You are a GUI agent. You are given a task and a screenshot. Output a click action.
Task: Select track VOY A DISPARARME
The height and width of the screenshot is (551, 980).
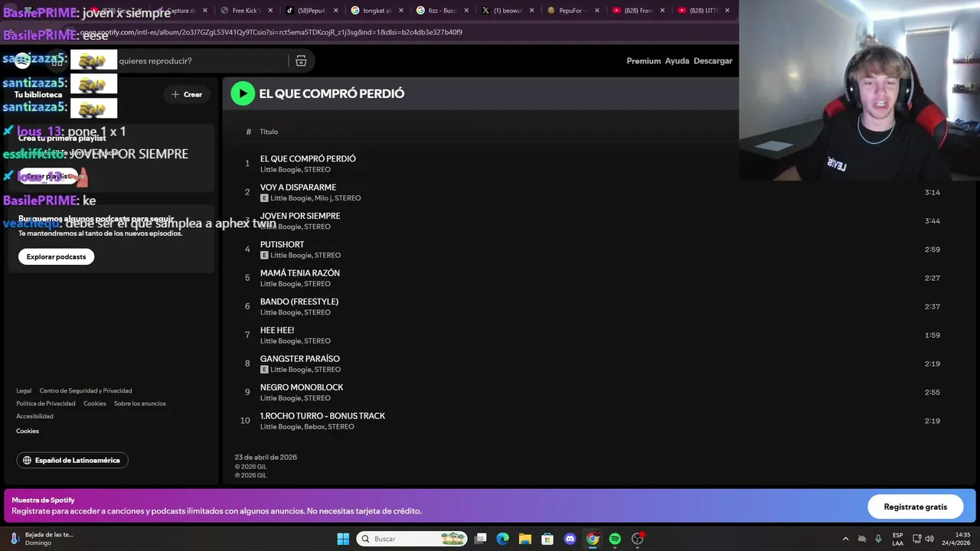pyautogui.click(x=298, y=187)
